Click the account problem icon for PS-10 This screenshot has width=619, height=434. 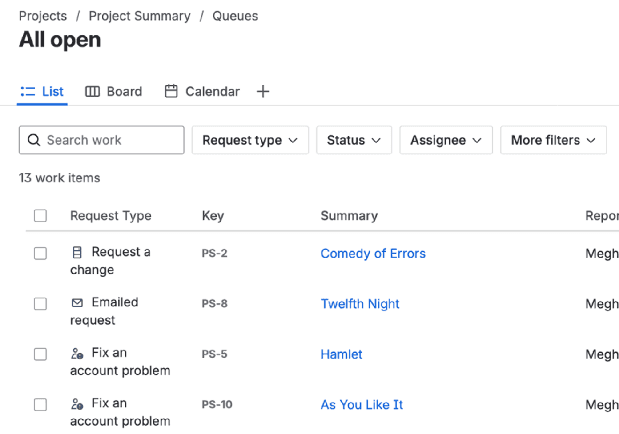77,404
